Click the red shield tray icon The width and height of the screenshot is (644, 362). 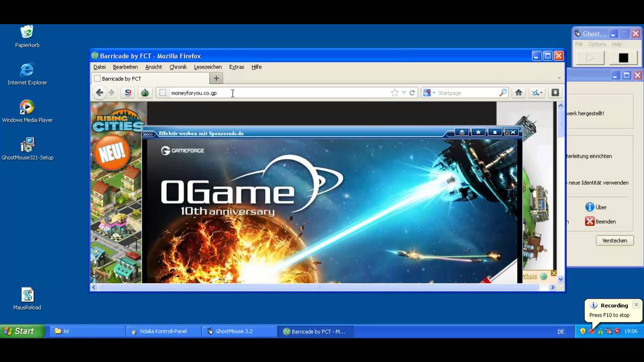click(x=617, y=331)
